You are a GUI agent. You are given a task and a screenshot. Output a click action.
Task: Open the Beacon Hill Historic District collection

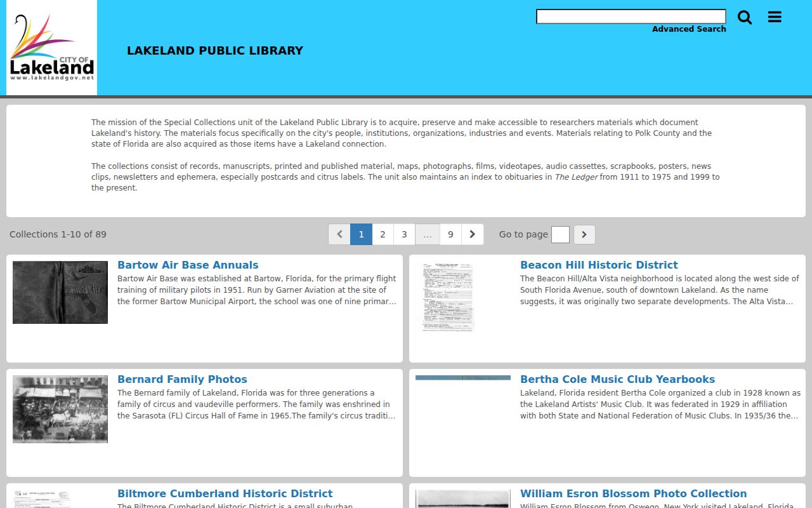(x=599, y=265)
